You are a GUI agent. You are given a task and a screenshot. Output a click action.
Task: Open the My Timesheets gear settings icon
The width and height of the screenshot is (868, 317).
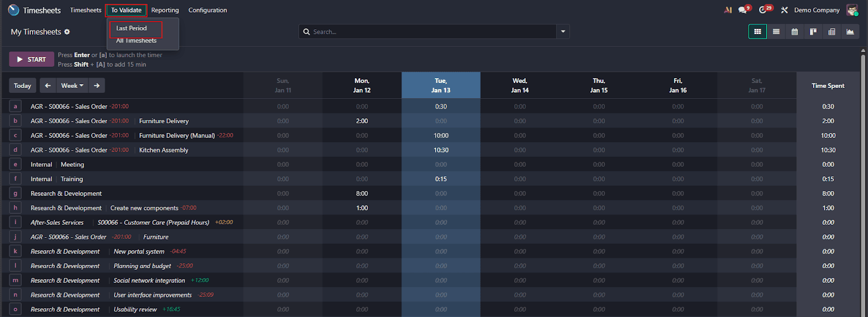tap(67, 32)
